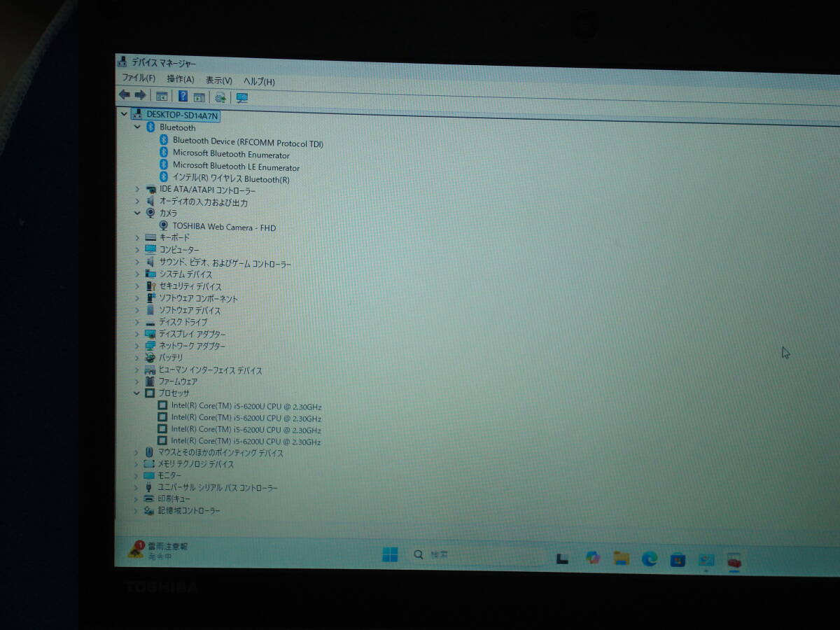
Task: Click the taskbar search box
Action: (x=476, y=554)
